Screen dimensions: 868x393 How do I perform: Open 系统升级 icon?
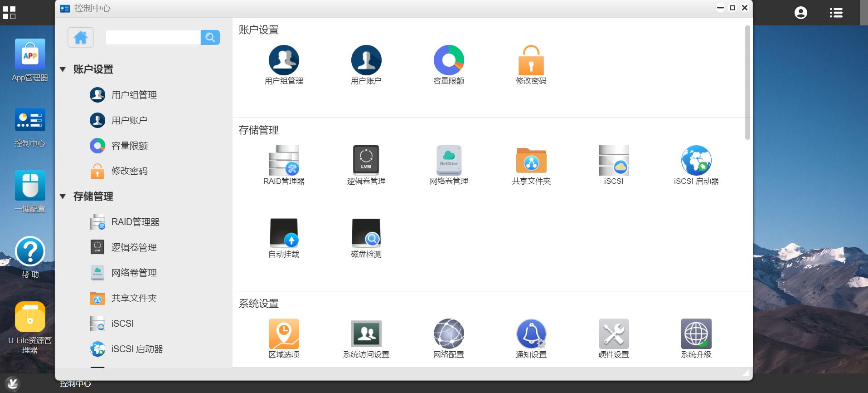(696, 334)
